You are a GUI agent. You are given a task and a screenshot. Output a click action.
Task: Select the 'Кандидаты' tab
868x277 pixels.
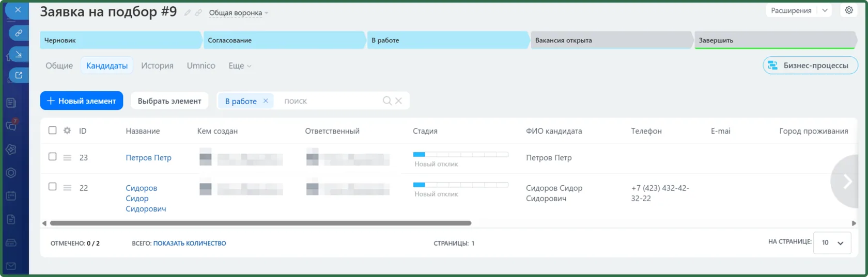coord(107,66)
